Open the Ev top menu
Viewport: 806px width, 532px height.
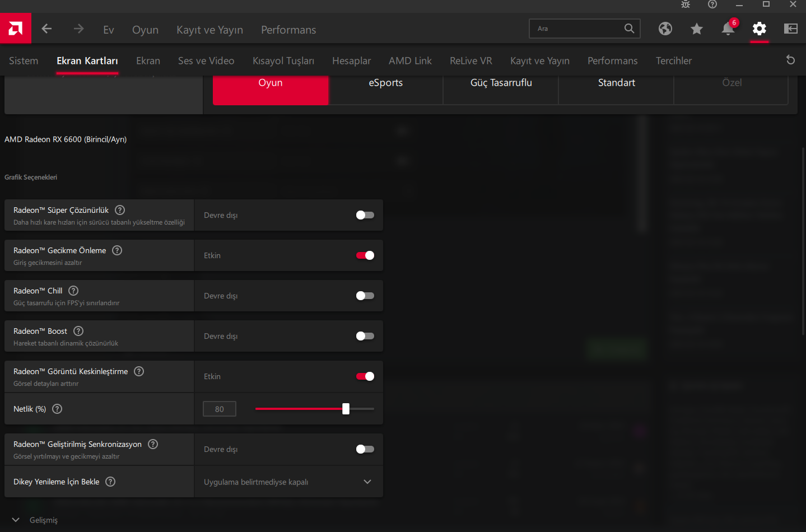pyautogui.click(x=109, y=30)
